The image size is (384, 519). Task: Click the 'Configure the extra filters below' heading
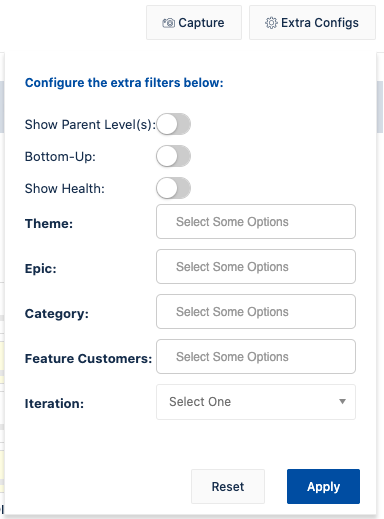124,83
